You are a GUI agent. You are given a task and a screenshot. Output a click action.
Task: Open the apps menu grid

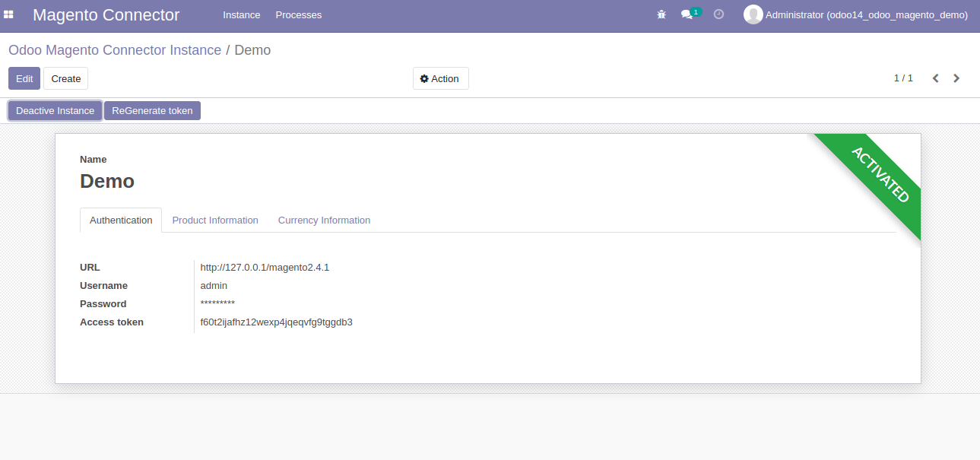pos(9,14)
